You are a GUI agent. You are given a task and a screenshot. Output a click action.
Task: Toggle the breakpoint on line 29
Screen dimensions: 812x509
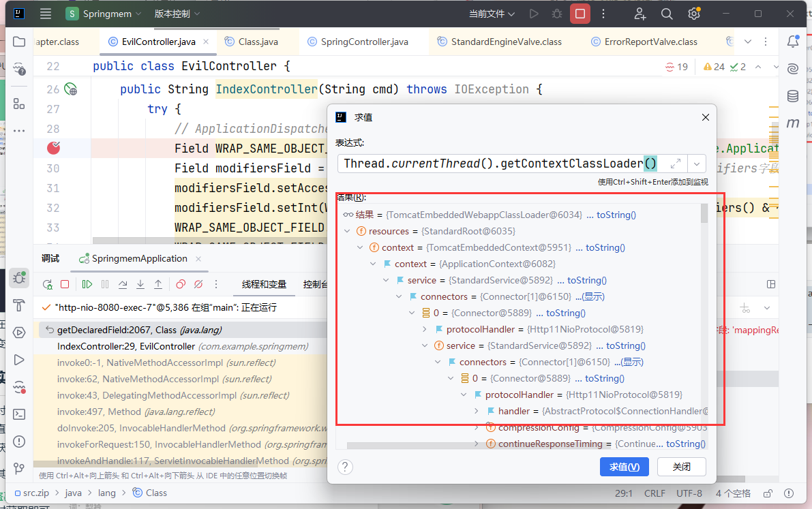53,148
